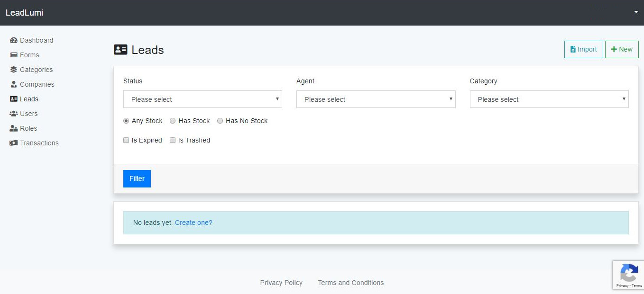Select the Has No Stock radio button
Image resolution: width=644 pixels, height=294 pixels.
pos(220,121)
